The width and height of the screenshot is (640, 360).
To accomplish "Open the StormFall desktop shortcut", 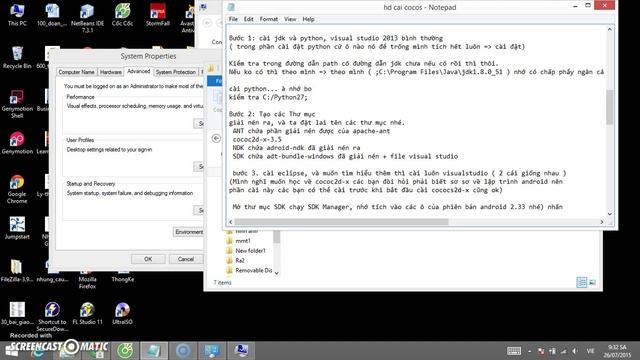I will [x=158, y=15].
